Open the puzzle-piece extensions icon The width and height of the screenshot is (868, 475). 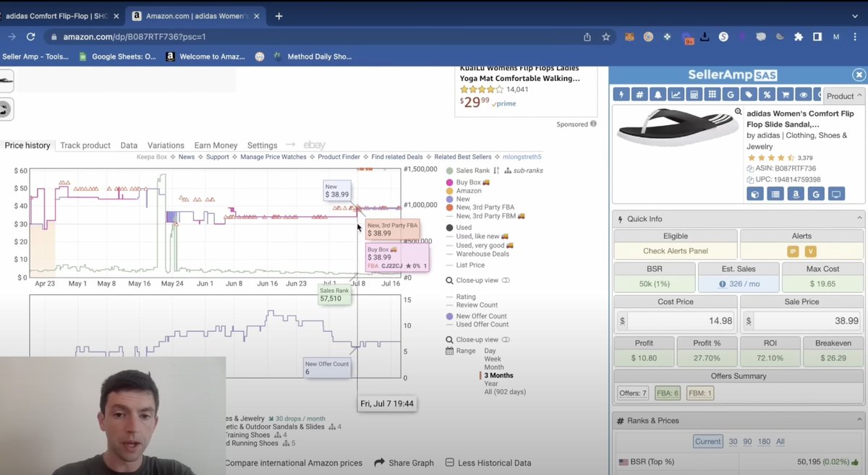tap(799, 36)
